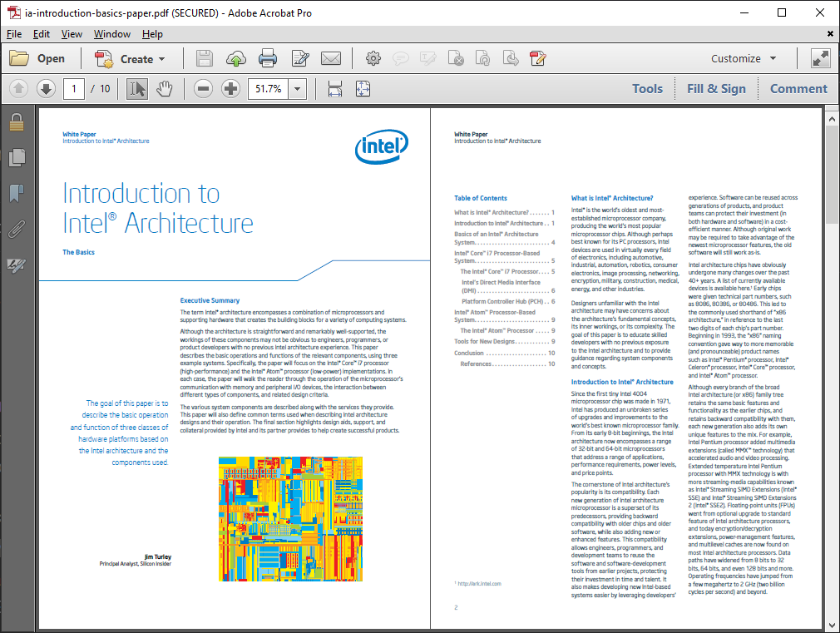Show signatures panel icon

[17, 265]
